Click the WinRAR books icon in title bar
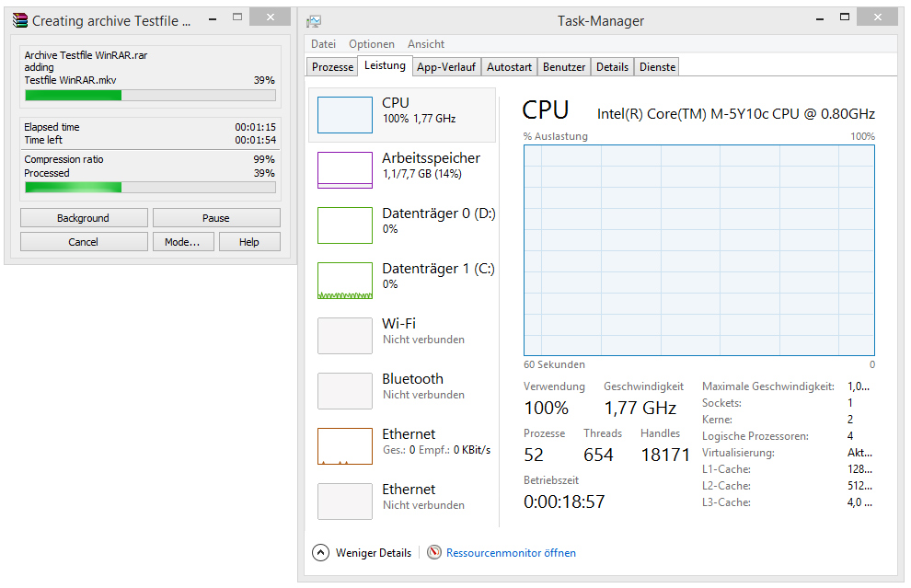The image size is (911, 588). click(20, 21)
